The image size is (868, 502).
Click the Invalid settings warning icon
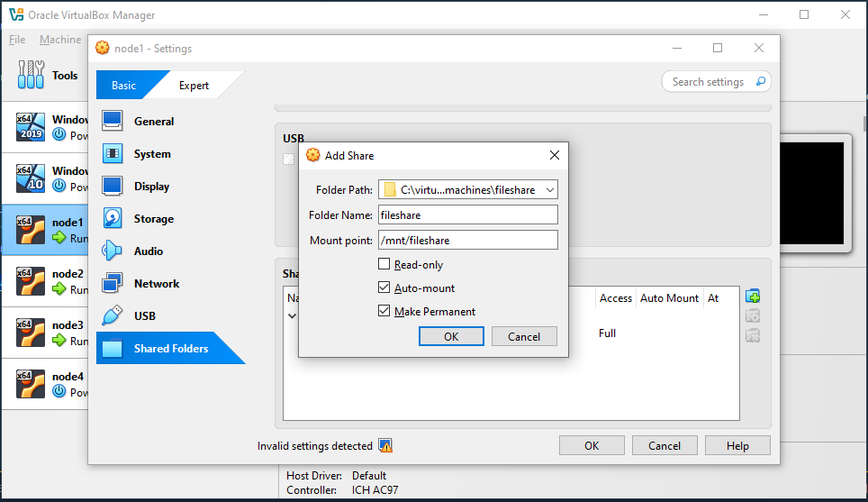(x=385, y=445)
